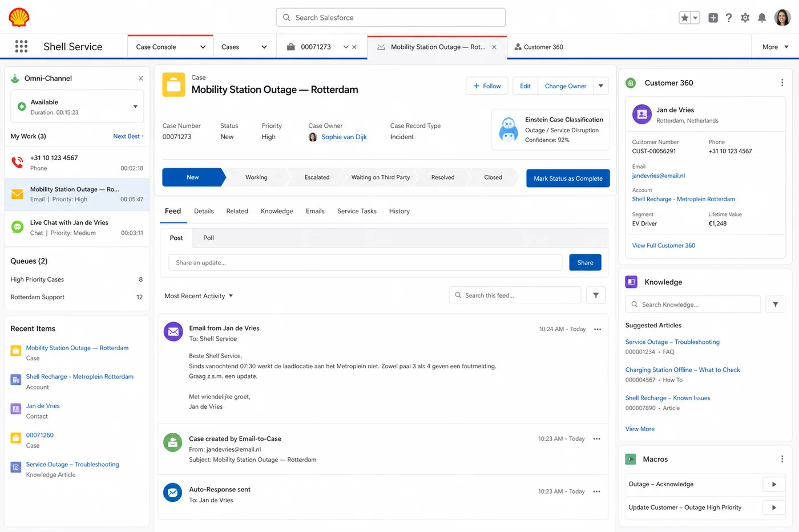Open actions menu for Auto-Response sent post
The height and width of the screenshot is (532, 799).
[x=596, y=492]
